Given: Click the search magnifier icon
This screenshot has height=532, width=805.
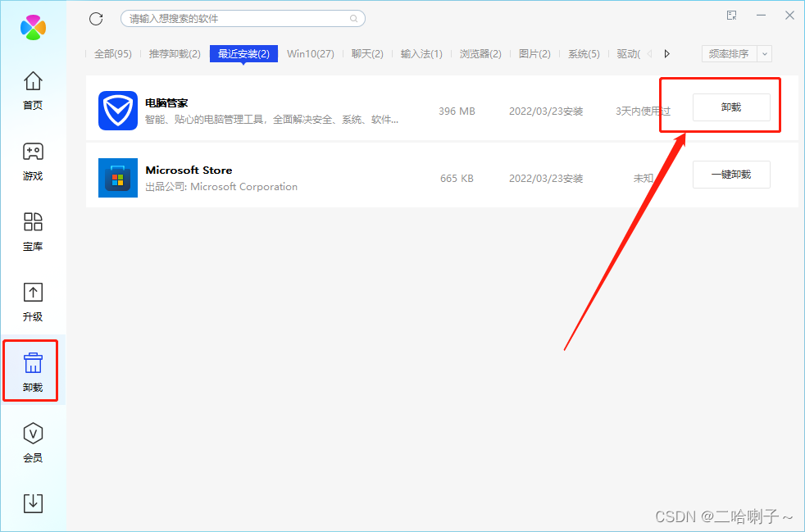Looking at the screenshot, I should coord(354,19).
